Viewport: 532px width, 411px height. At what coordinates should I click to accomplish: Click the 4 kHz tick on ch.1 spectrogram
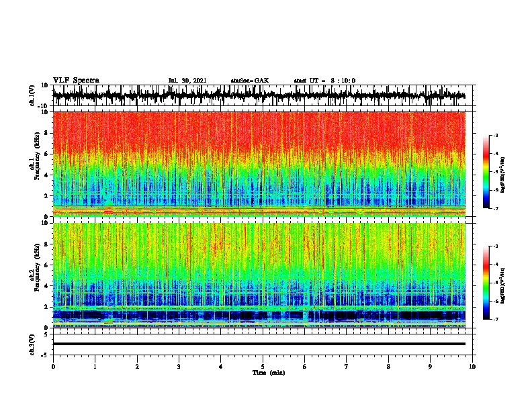tap(46, 175)
